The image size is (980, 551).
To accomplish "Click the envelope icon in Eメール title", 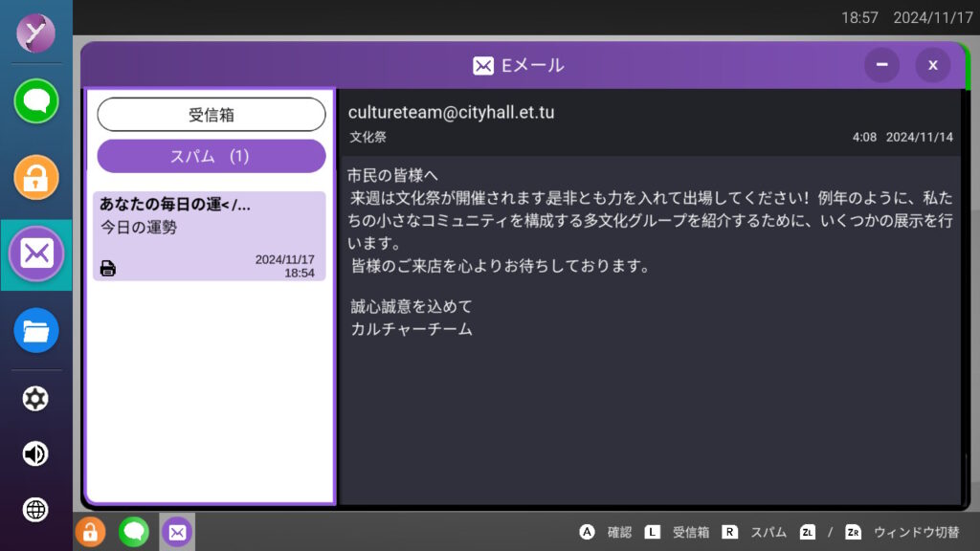I will (x=483, y=66).
